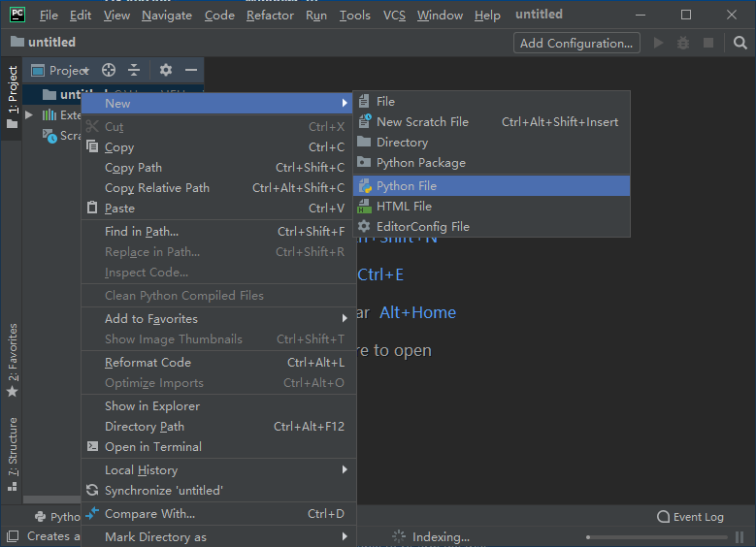Click the Favorites star icon in sidebar
Viewport: 756px width, 547px height.
click(x=13, y=392)
